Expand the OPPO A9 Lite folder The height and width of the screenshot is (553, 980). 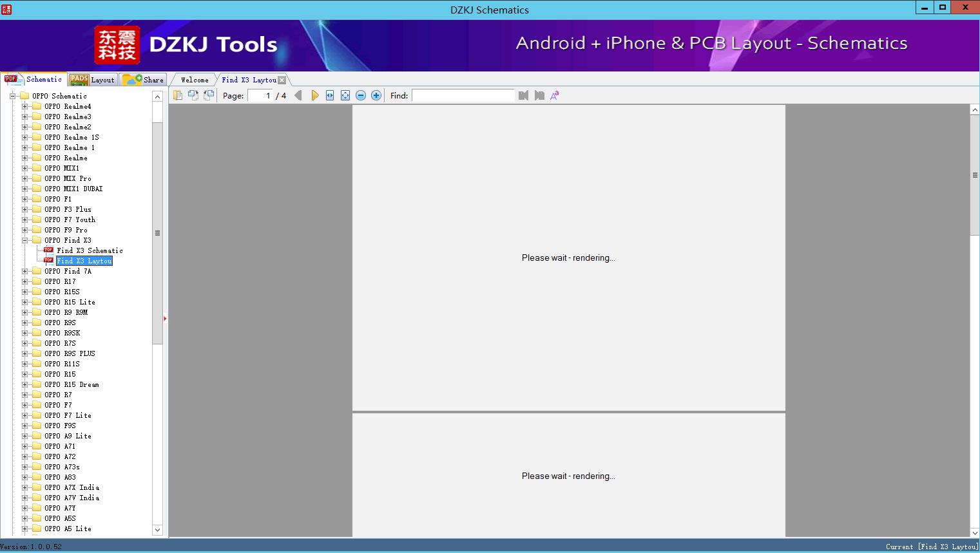25,436
